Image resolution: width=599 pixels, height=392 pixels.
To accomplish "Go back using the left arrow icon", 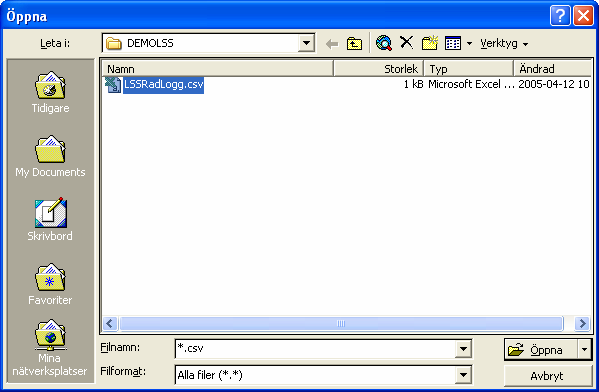I will click(332, 44).
